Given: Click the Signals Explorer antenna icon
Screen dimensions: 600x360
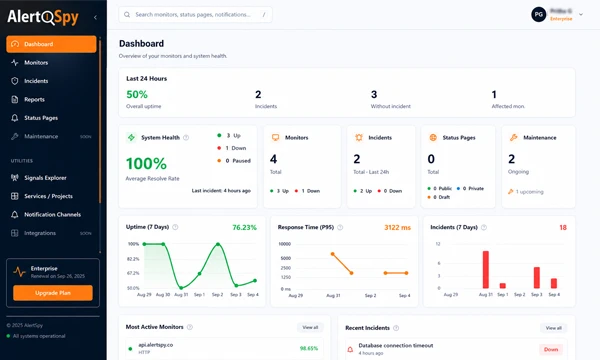Looking at the screenshot, I should coord(15,178).
